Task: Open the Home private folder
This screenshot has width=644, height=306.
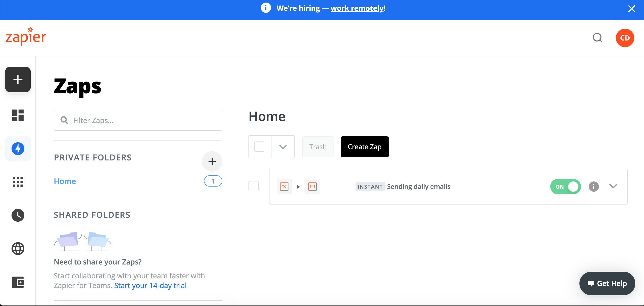Action: click(65, 181)
